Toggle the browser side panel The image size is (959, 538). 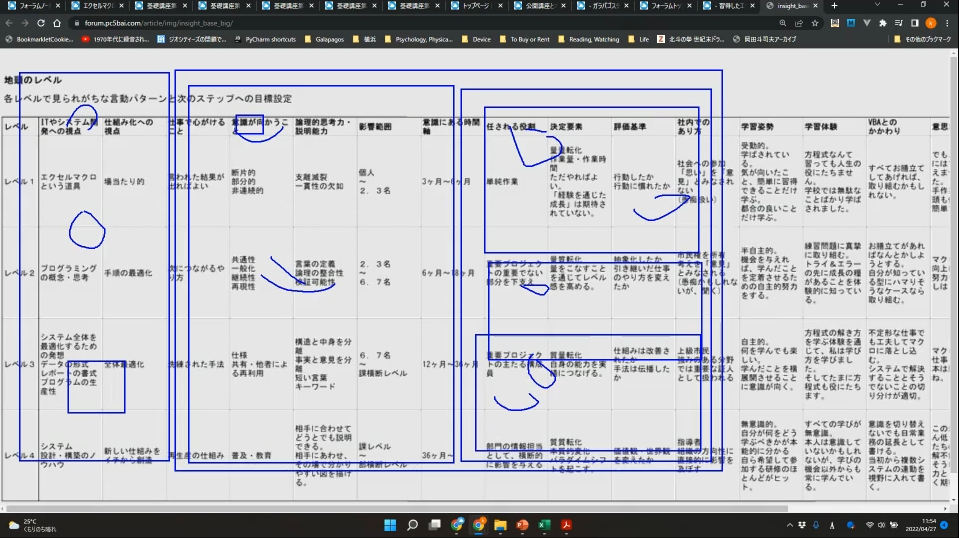[x=917, y=23]
